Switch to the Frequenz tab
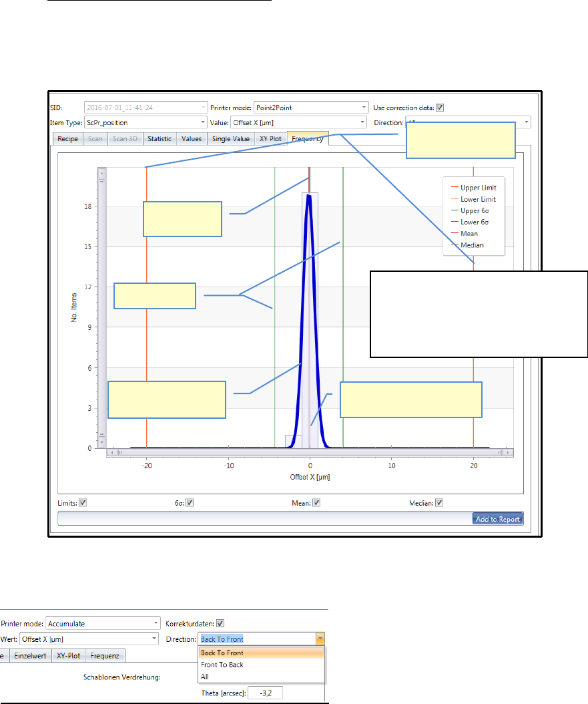588x704 pixels. point(105,656)
